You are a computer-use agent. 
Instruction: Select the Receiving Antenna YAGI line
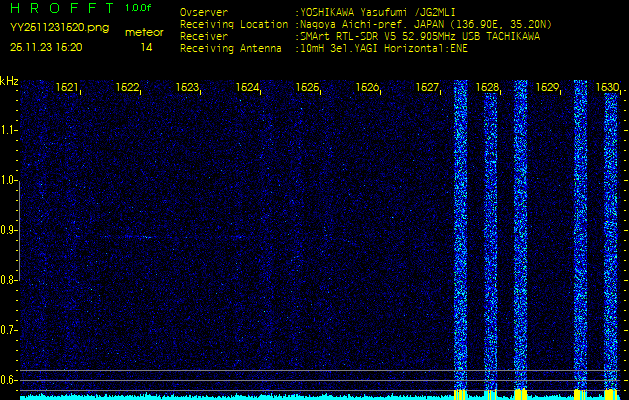[x=383, y=47]
